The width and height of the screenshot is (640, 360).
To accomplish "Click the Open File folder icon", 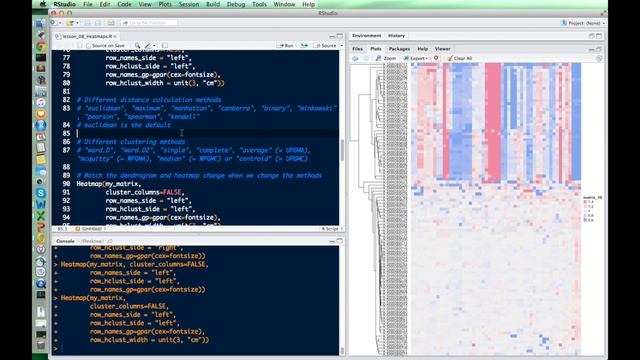I will click(70, 23).
